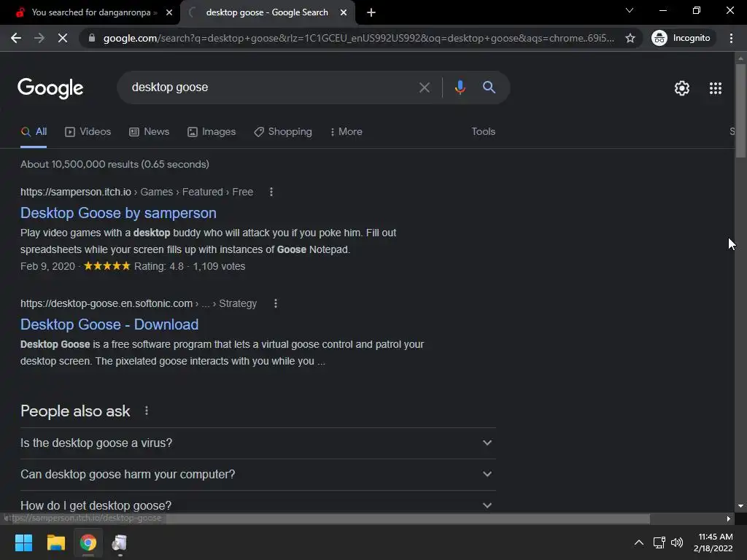Show hidden tray icons chevron

pos(639,542)
